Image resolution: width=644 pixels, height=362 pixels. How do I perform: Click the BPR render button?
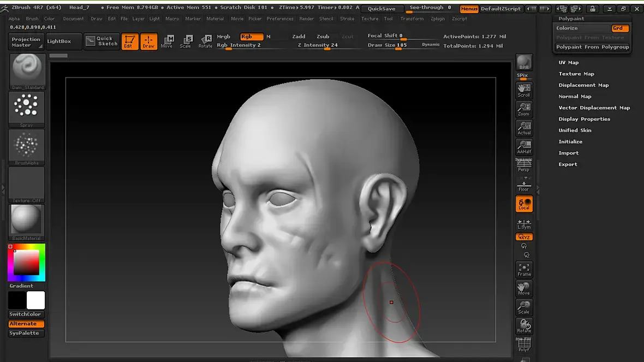point(524,62)
